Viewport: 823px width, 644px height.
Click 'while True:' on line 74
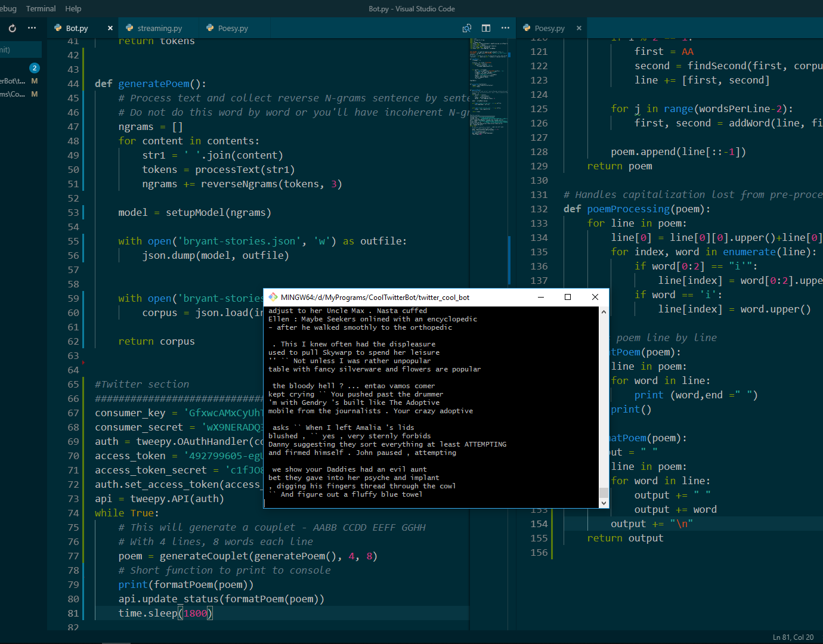pyautogui.click(x=127, y=513)
